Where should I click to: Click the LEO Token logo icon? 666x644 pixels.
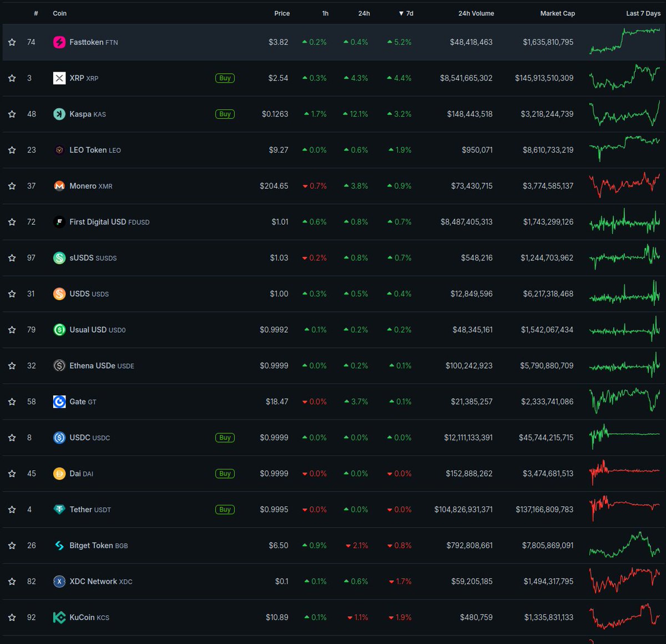coord(59,150)
